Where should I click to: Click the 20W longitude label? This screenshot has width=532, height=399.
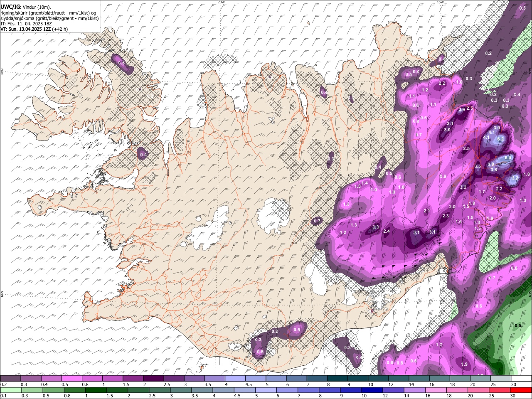pyautogui.click(x=221, y=2)
